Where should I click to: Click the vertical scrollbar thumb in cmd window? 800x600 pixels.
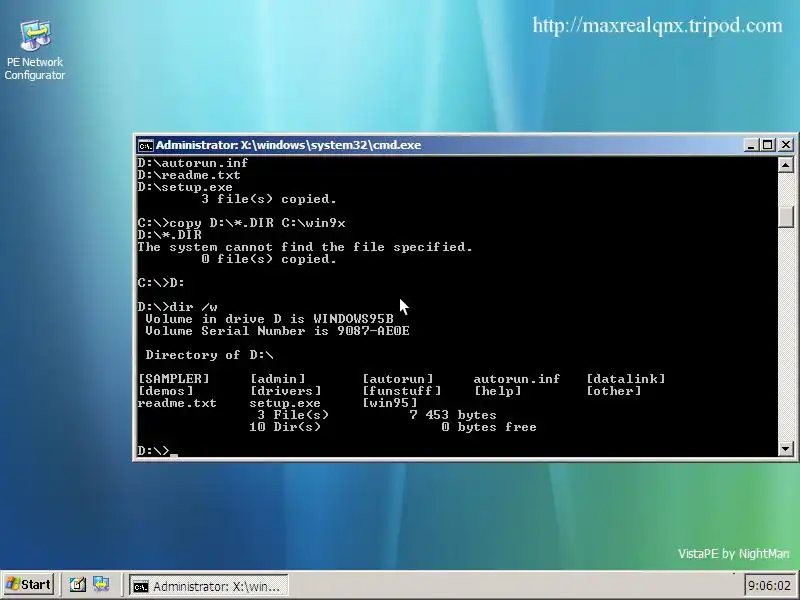pos(786,217)
